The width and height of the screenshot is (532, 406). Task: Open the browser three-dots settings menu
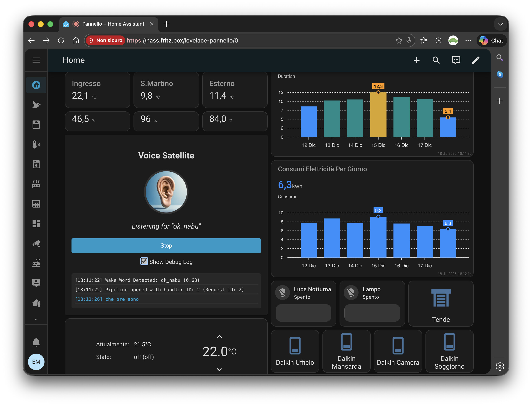click(468, 40)
